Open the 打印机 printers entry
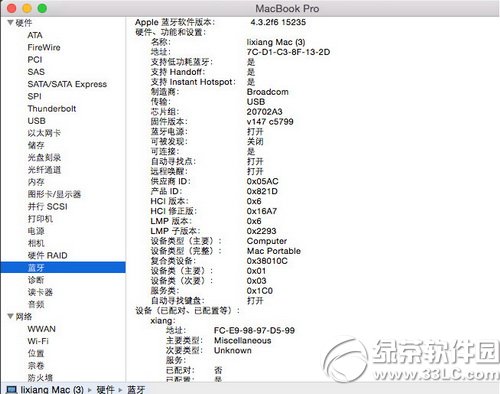 click(40, 219)
